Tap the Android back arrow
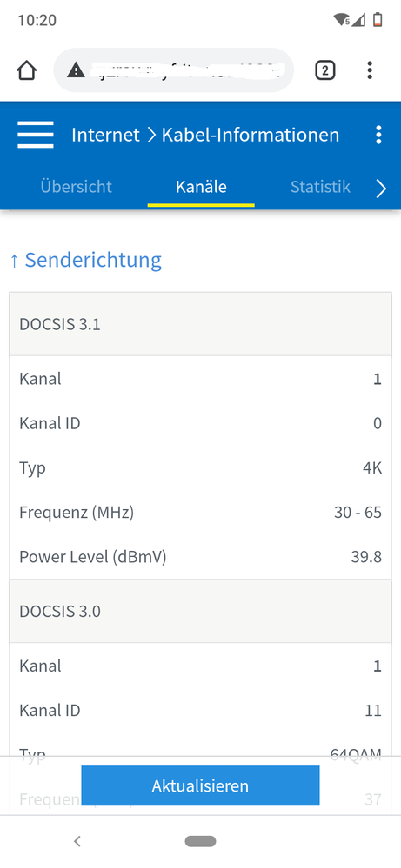This screenshot has height=868, width=401. 77,841
